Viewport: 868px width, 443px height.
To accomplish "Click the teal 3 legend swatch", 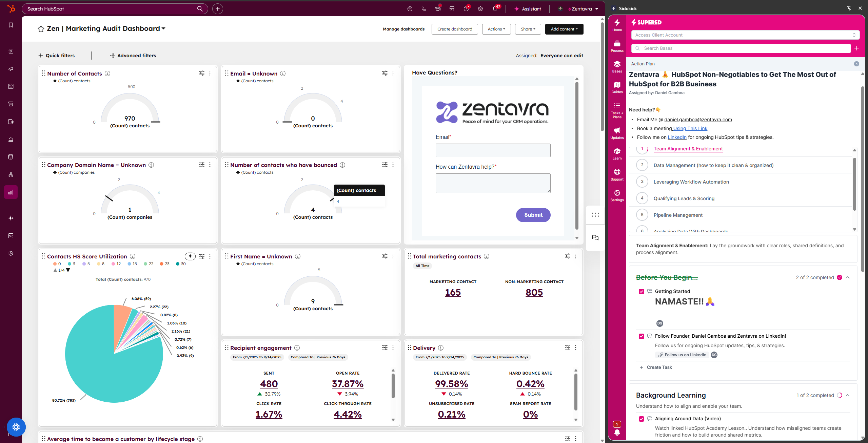I will click(x=70, y=264).
